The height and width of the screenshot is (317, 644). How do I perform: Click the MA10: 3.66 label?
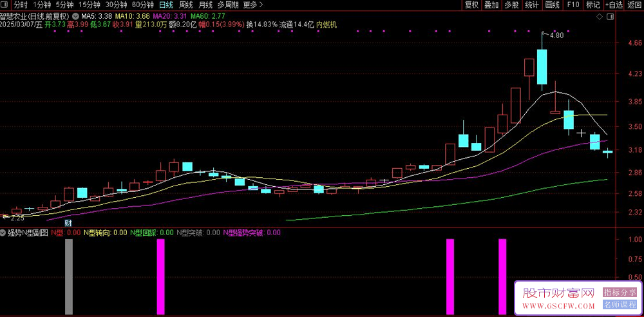[x=132, y=17]
